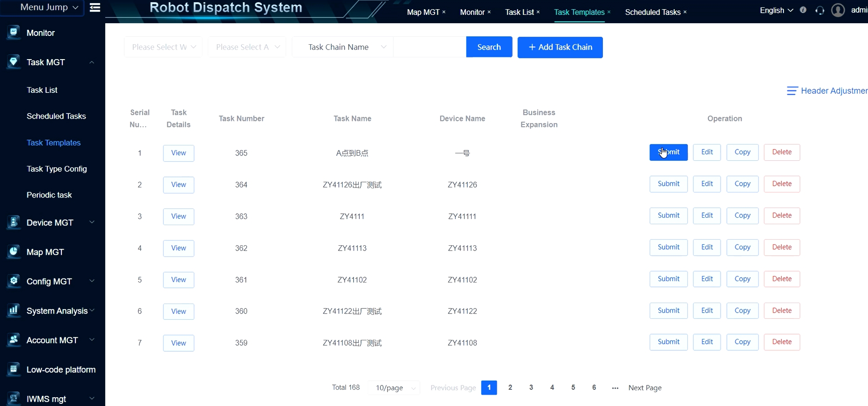
Task: Go to page 2
Action: [x=510, y=388]
